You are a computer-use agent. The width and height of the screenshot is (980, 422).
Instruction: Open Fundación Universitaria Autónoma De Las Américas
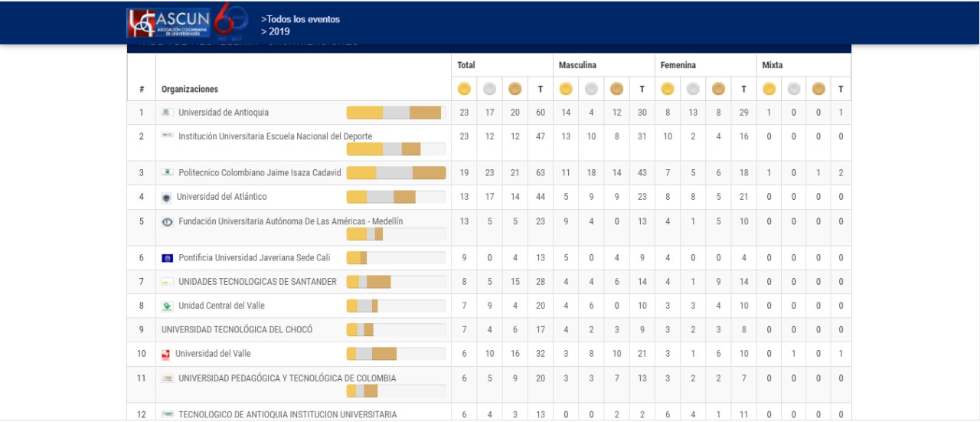(291, 221)
